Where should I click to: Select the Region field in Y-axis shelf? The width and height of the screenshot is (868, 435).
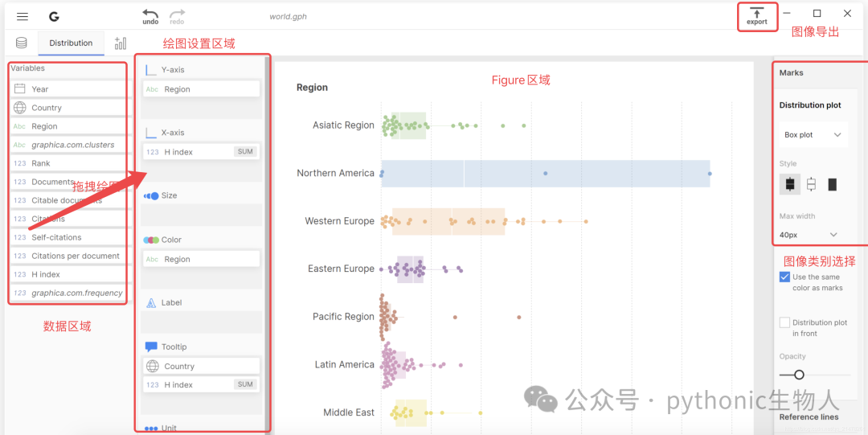click(x=201, y=89)
